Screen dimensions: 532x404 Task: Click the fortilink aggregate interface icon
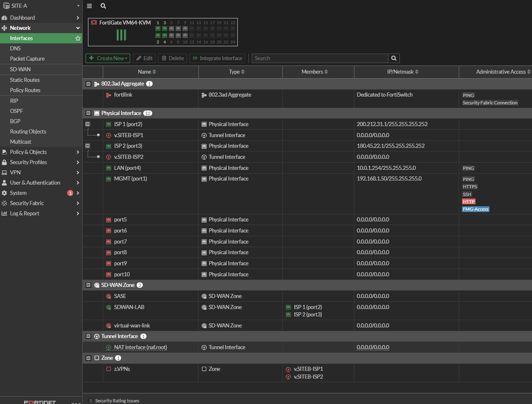point(108,95)
